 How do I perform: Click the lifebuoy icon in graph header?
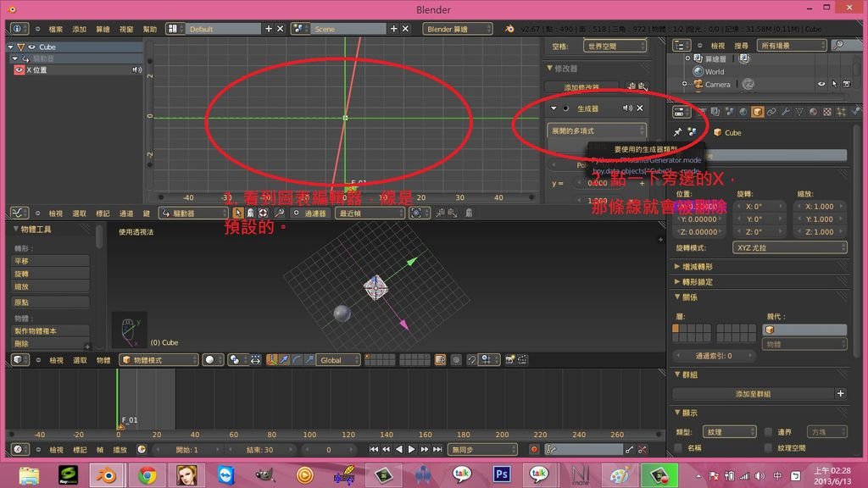tap(263, 213)
